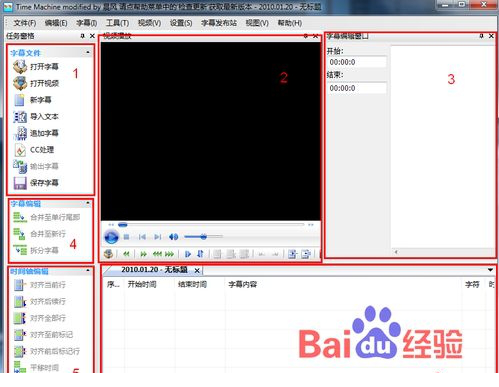Sort by the 结束时间 column header
The height and width of the screenshot is (387, 499).
[x=192, y=284]
